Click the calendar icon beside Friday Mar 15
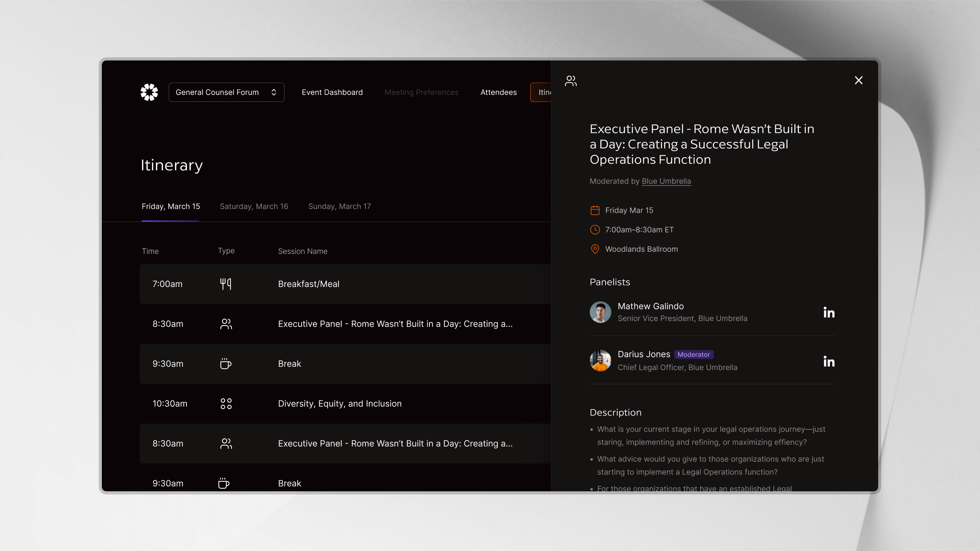The height and width of the screenshot is (551, 980). click(595, 210)
